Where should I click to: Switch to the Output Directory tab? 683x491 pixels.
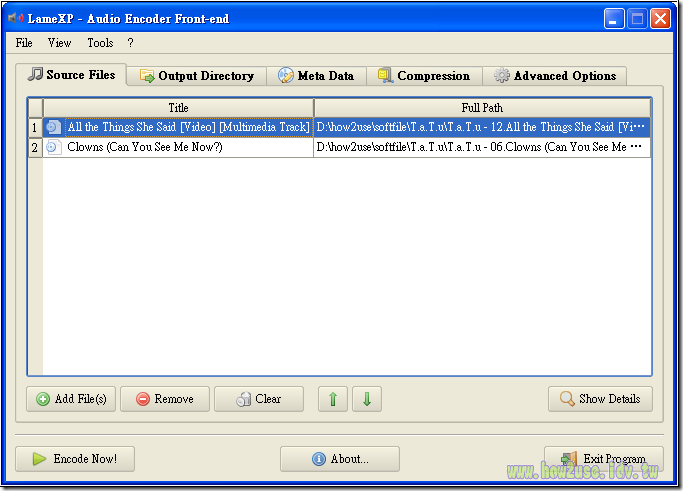pyautogui.click(x=197, y=76)
